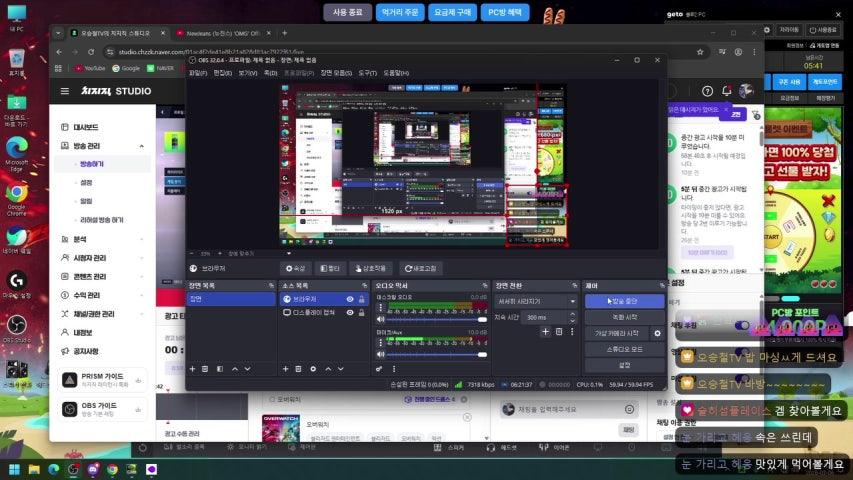
Task: Click the add source plus icon
Action: pos(285,369)
